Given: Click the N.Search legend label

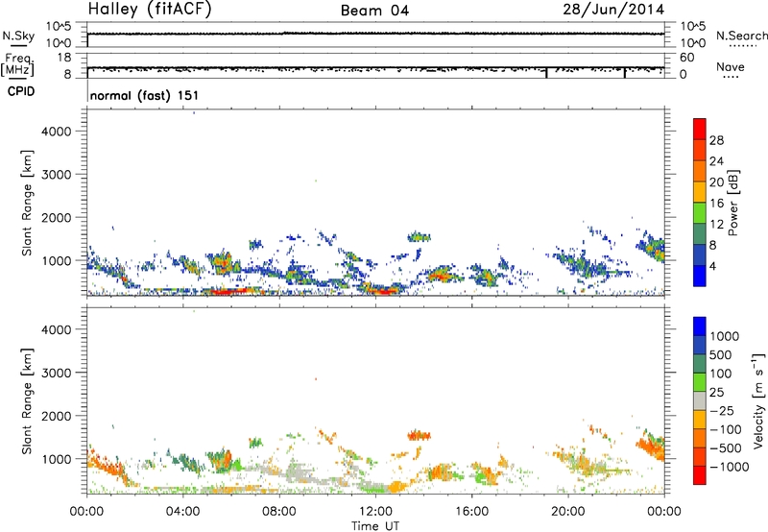Looking at the screenshot, I should [741, 36].
